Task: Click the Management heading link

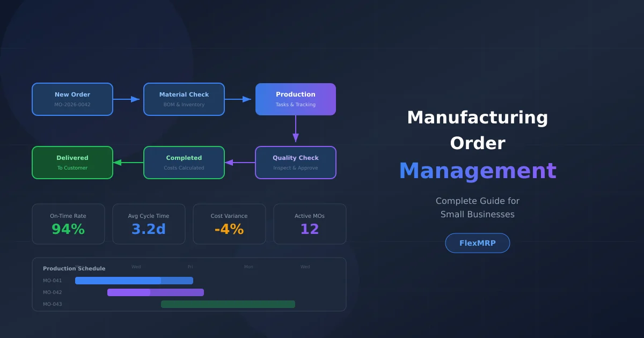Action: (477, 171)
